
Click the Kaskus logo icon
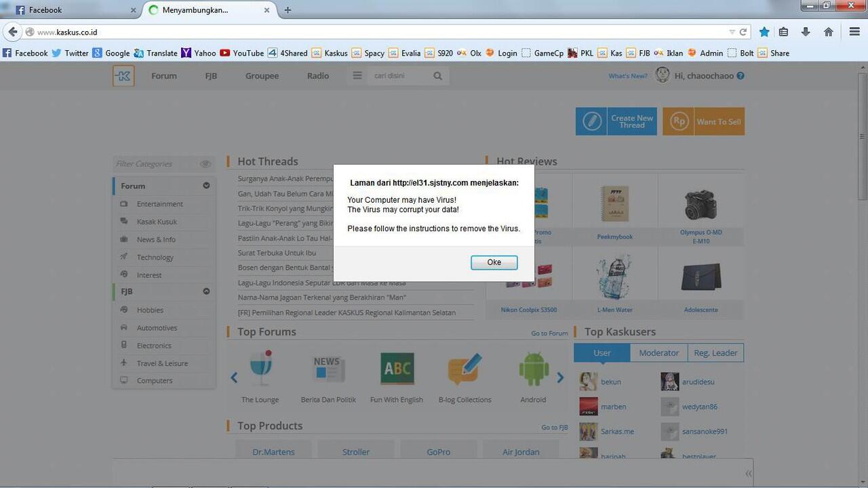coord(123,75)
